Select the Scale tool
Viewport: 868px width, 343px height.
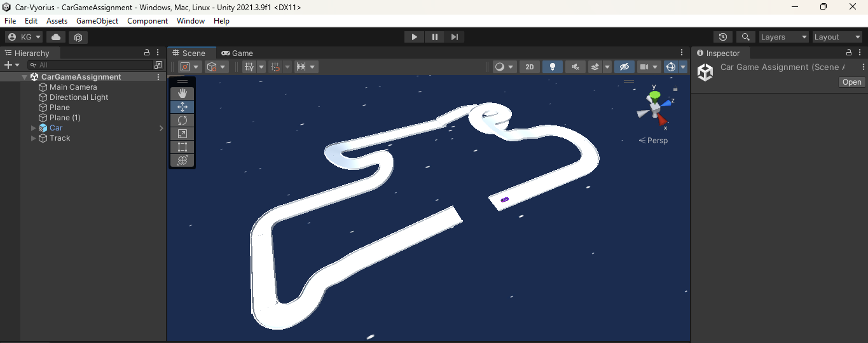click(x=183, y=134)
